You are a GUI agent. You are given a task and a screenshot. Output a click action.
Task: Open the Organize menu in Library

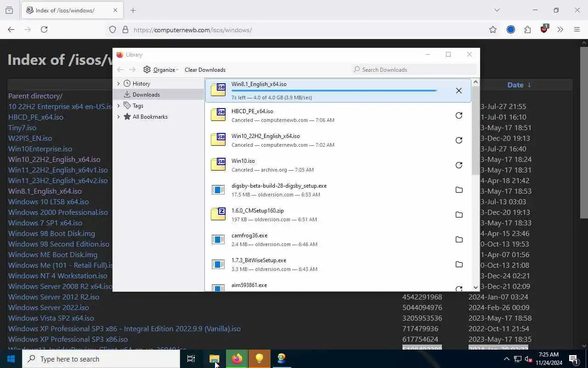[x=161, y=70]
